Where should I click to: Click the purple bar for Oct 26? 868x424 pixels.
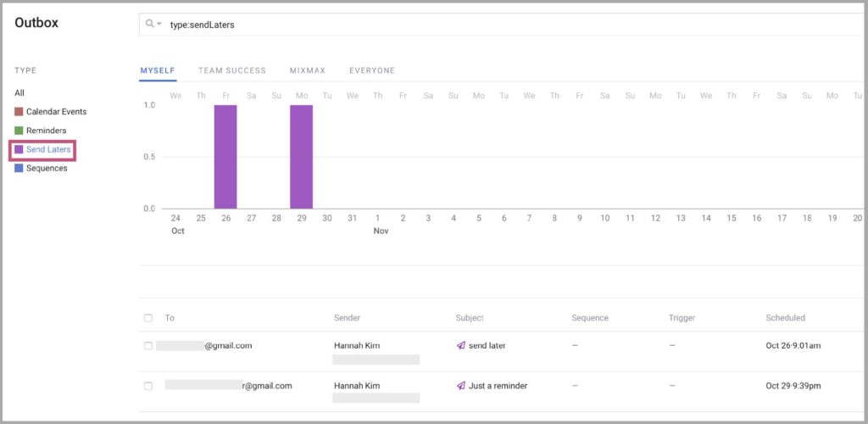pos(225,157)
